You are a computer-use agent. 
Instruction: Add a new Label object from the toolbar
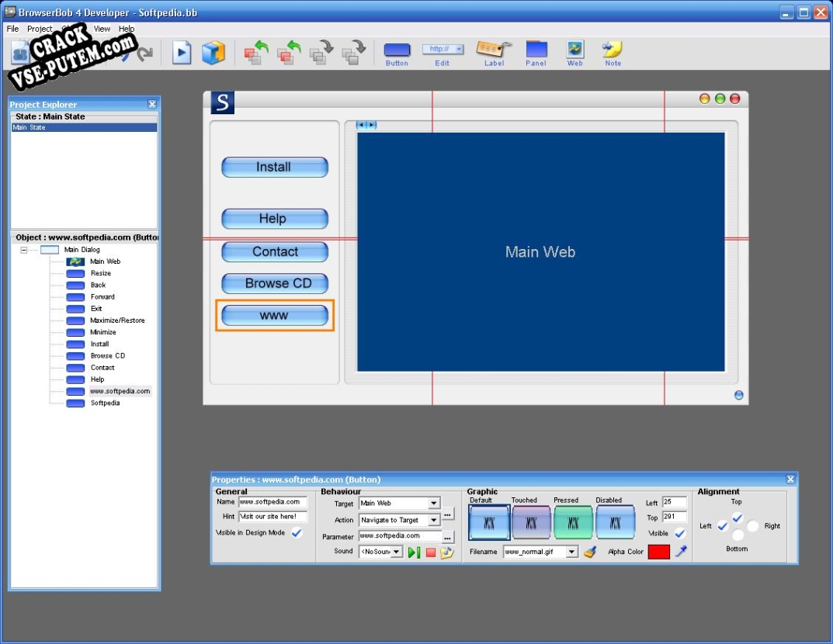pos(494,54)
